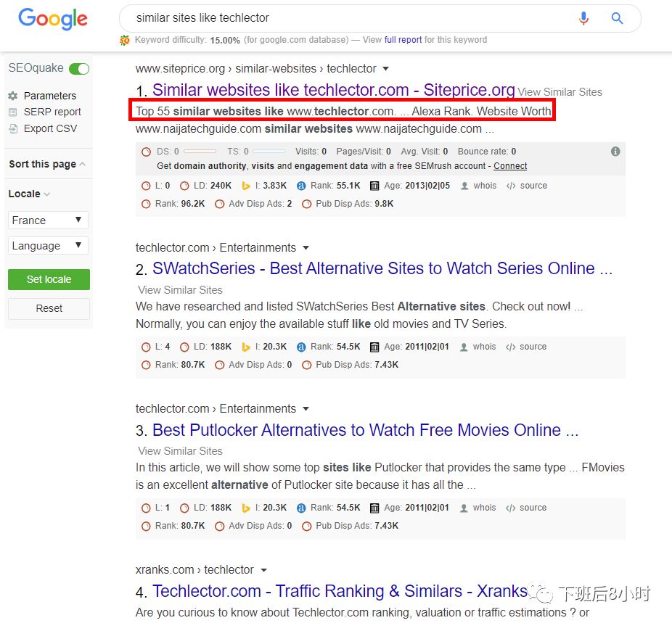This screenshot has width=672, height=623.
Task: Open dropdown arrow for result 2 URL
Action: pyautogui.click(x=306, y=247)
